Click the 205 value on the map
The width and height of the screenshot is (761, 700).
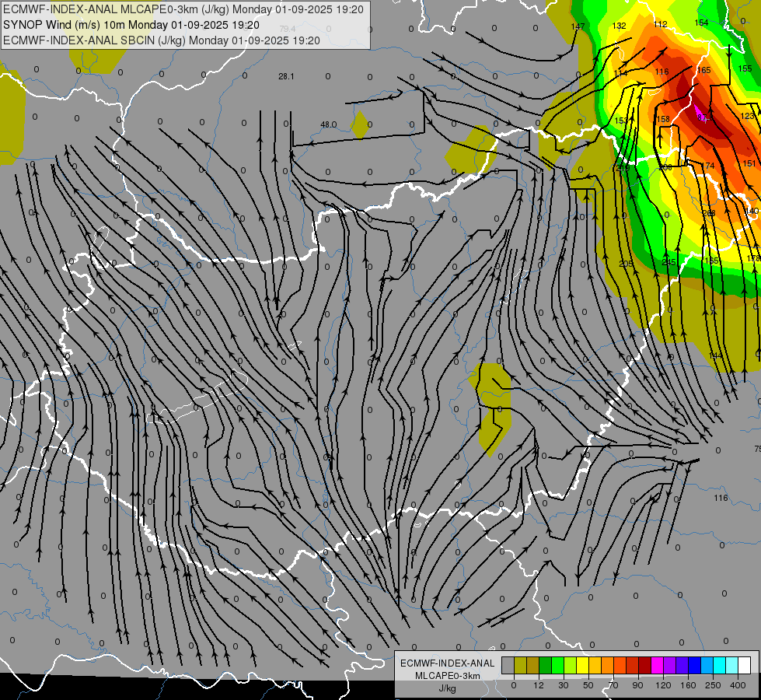[626, 264]
